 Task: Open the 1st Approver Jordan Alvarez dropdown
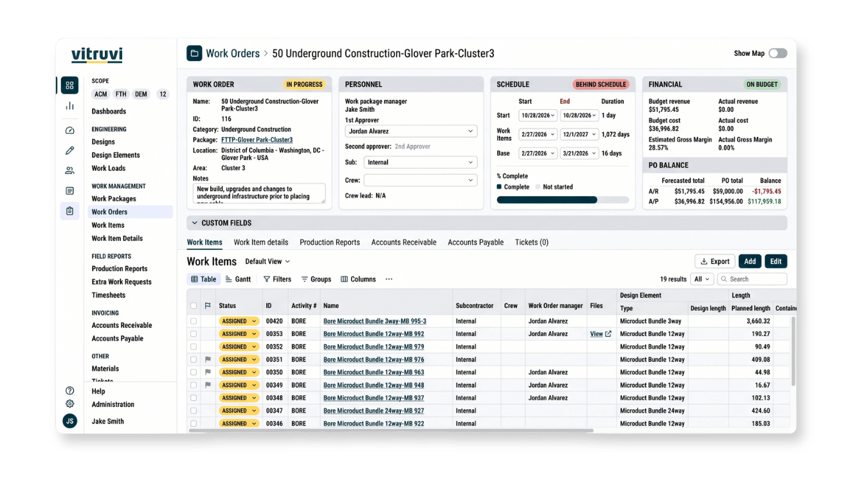(411, 131)
